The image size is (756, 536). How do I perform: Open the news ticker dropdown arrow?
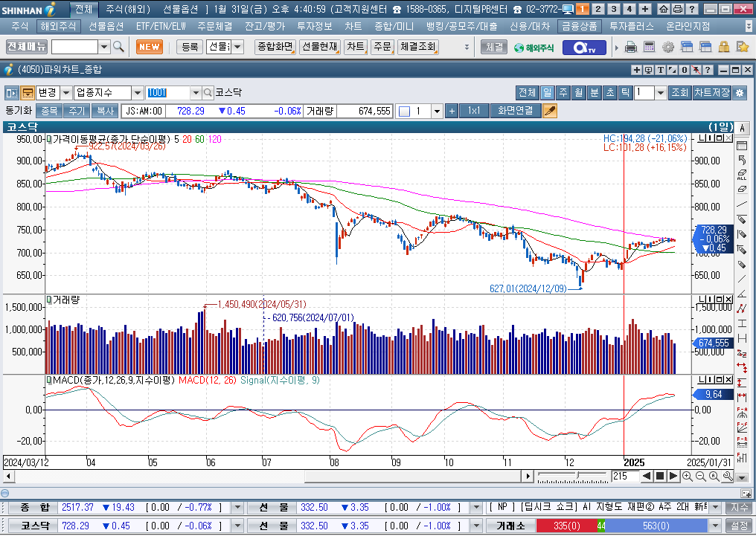point(716,508)
